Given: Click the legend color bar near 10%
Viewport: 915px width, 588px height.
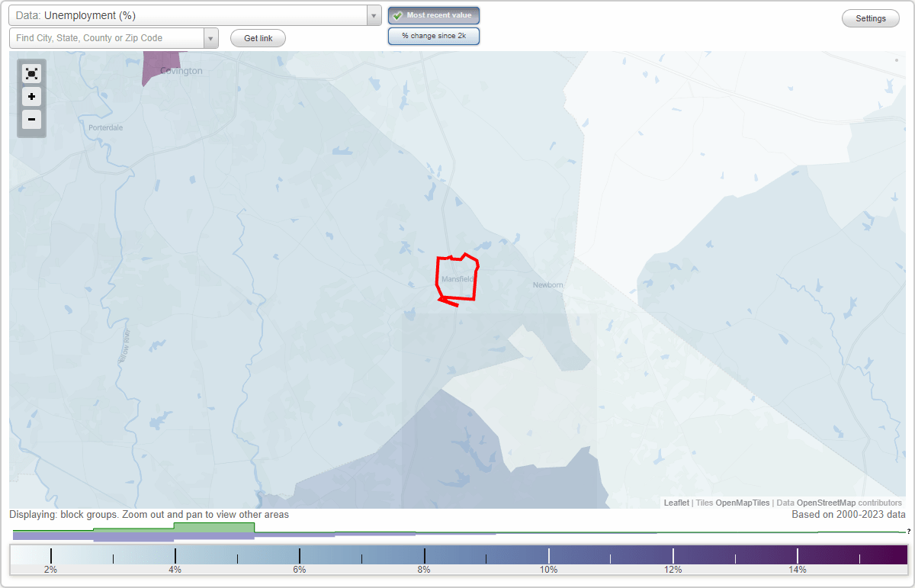Looking at the screenshot, I should [x=548, y=553].
